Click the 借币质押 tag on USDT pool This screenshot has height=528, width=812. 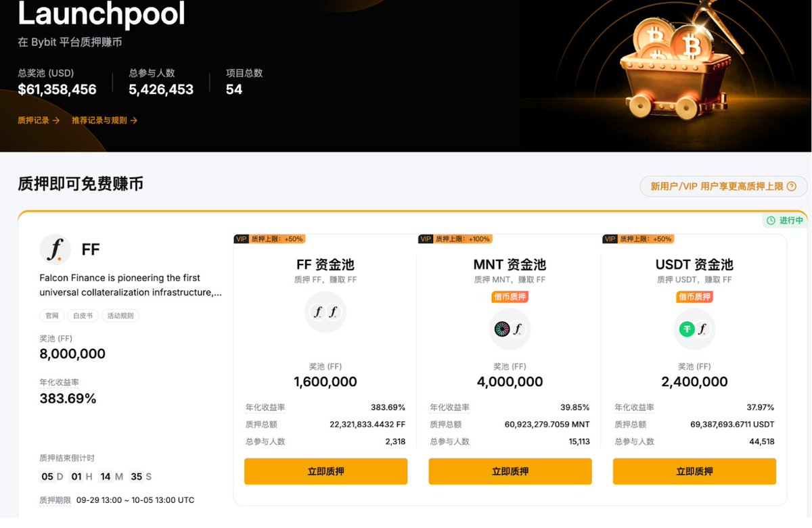click(694, 296)
